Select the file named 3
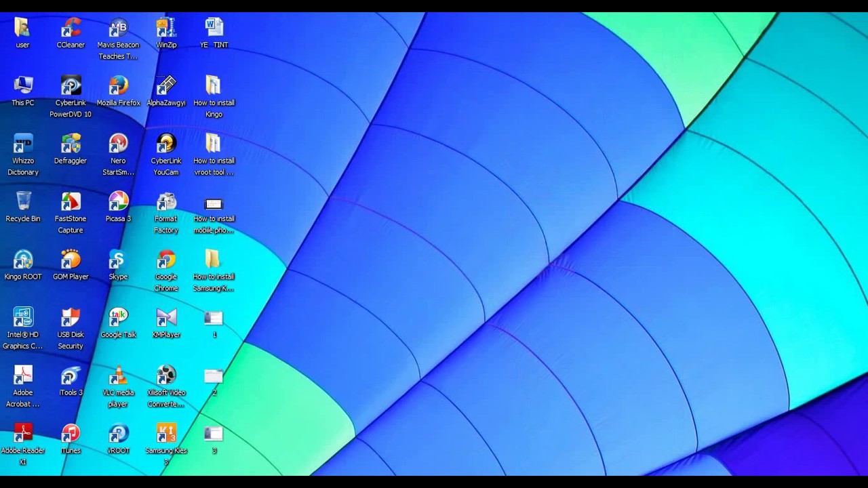 tap(214, 434)
